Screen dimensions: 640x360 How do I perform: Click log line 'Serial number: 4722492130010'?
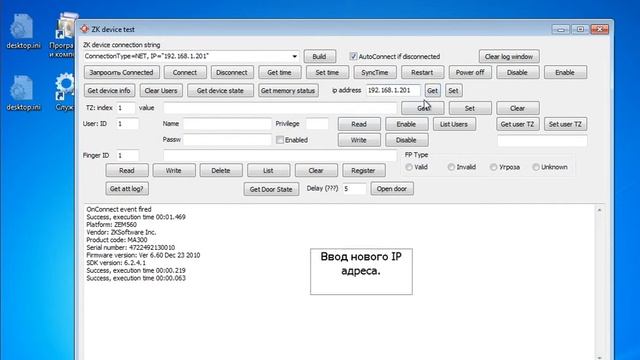pyautogui.click(x=131, y=248)
